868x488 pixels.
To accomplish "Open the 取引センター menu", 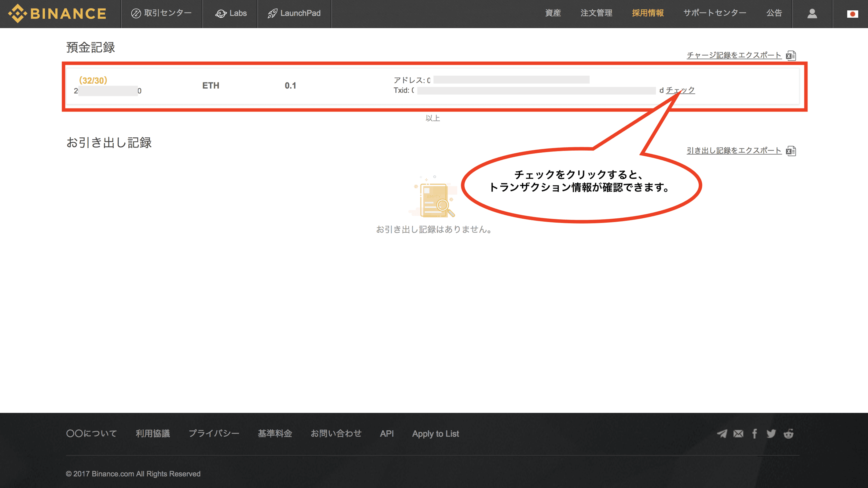I will point(161,13).
